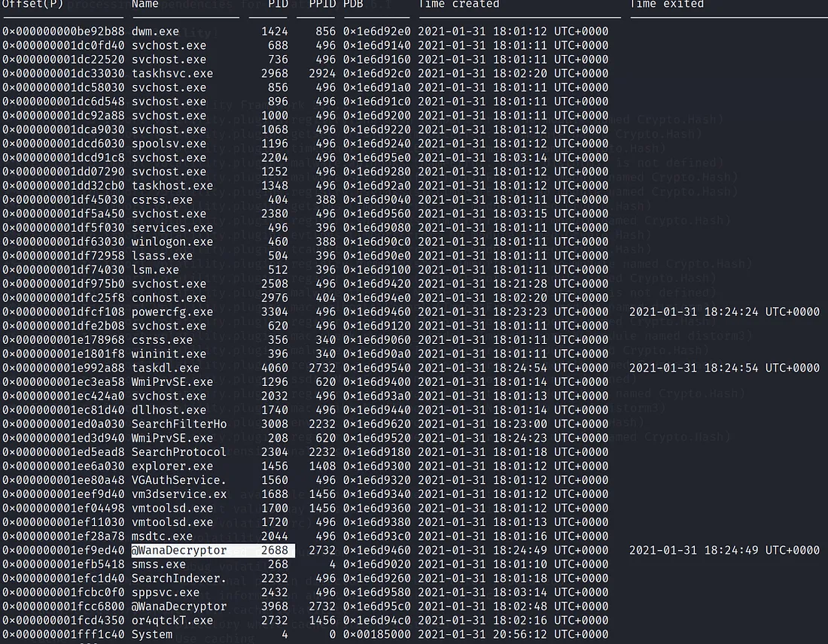828x644 pixels.
Task: Click PID 1456 of explorer.exe
Action: (x=275, y=466)
